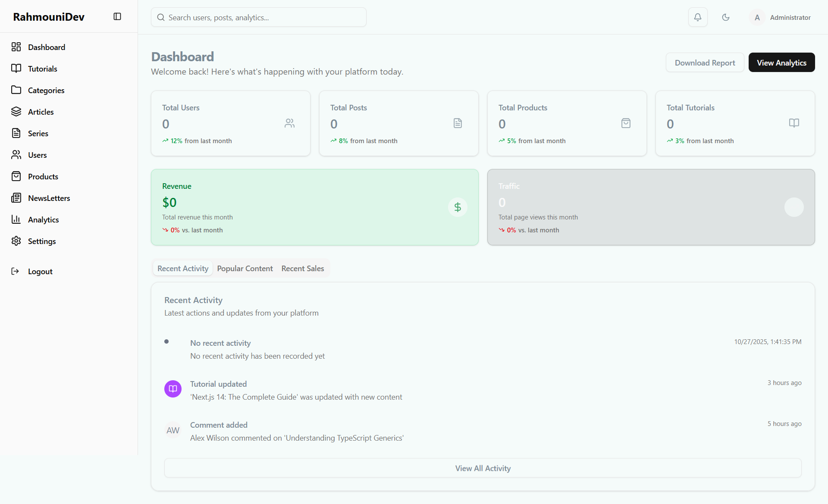828x504 pixels.
Task: Open the Administrator account menu
Action: pos(781,18)
